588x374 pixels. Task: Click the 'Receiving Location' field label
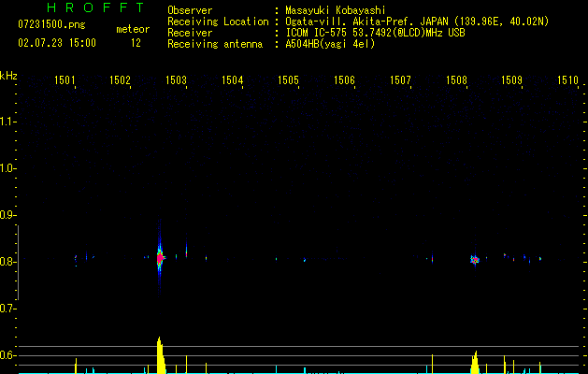point(218,22)
